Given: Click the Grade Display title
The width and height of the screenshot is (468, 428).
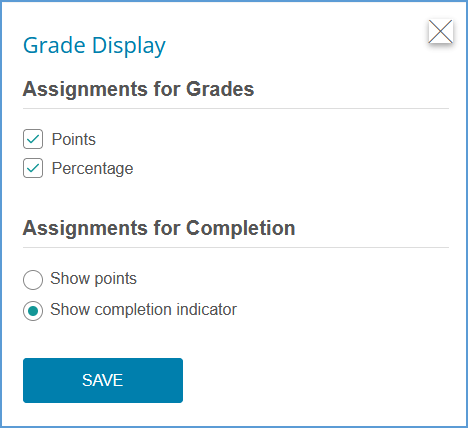Looking at the screenshot, I should 94,46.
